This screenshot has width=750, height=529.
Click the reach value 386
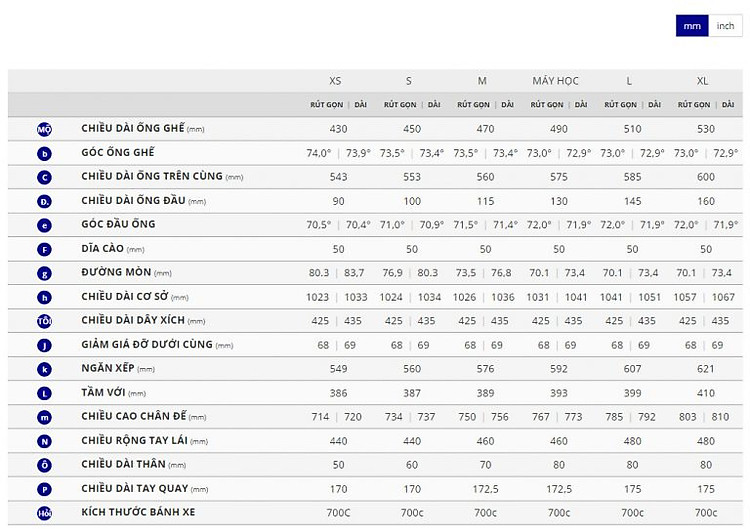click(338, 393)
